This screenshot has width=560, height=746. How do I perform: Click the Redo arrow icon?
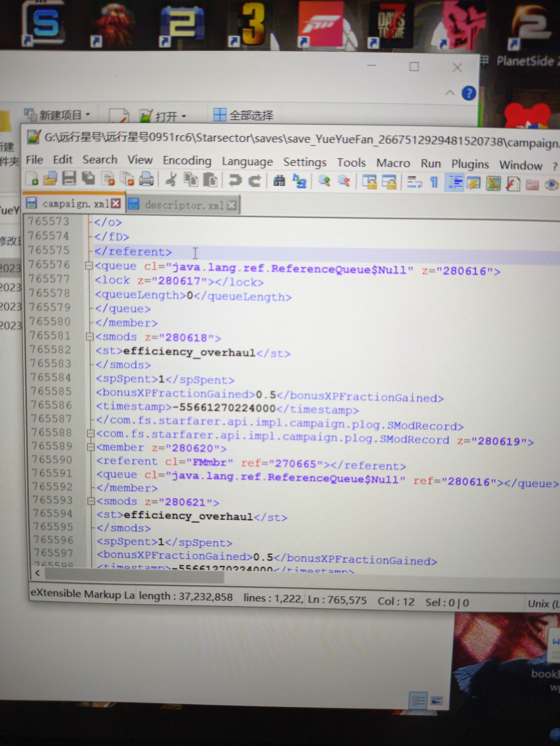255,181
